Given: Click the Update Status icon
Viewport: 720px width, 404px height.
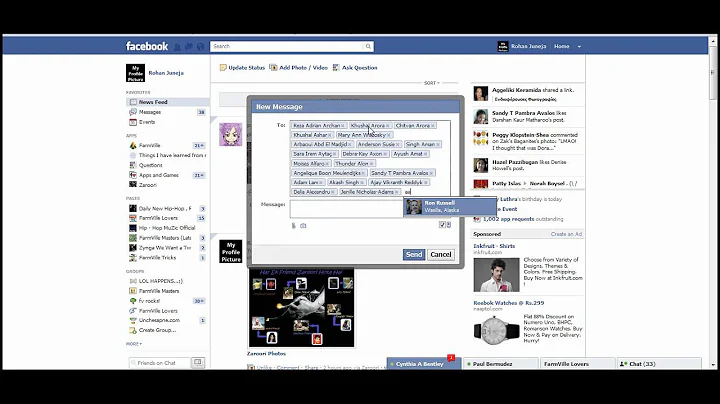Looking at the screenshot, I should [x=223, y=67].
